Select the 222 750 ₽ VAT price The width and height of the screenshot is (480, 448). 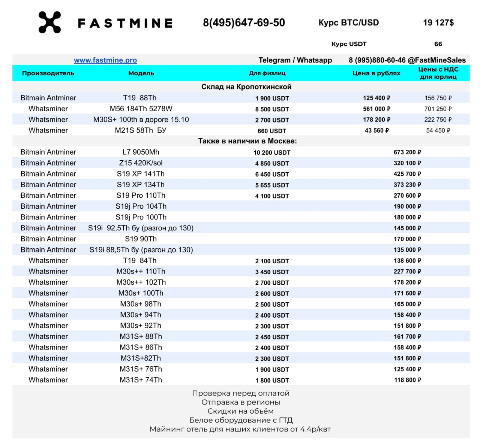click(438, 119)
